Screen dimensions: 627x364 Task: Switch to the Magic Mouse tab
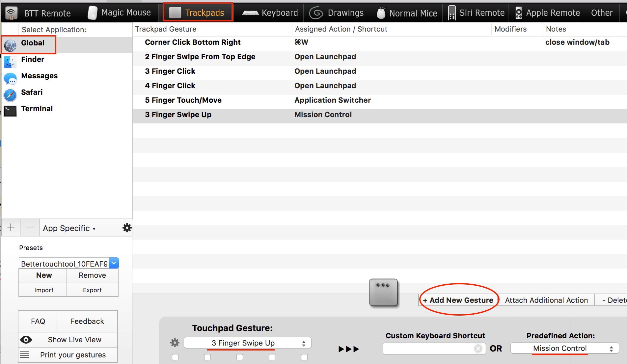[x=120, y=13]
